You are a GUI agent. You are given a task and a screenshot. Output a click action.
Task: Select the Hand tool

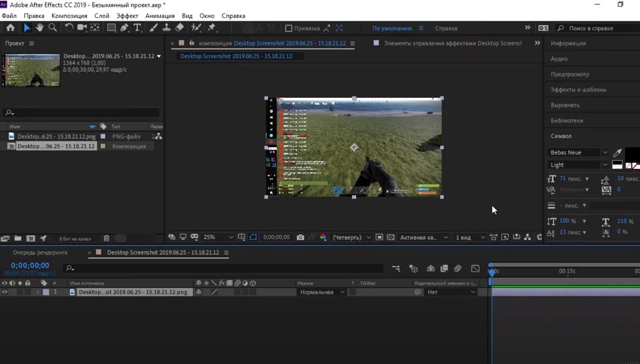(x=40, y=27)
